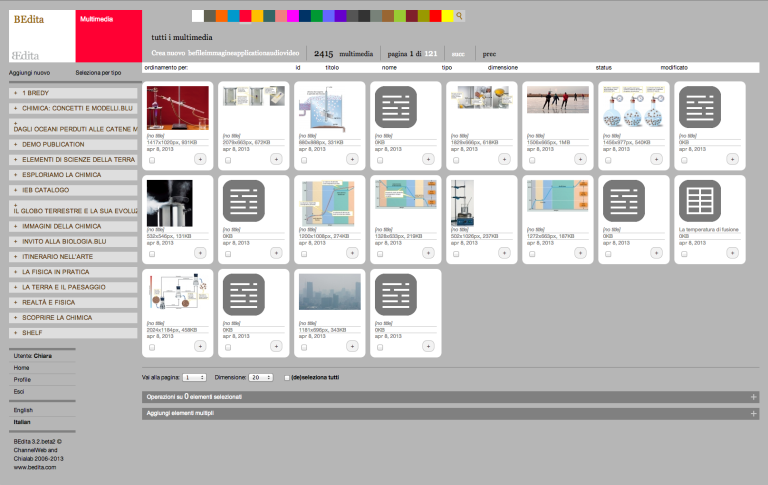This screenshot has height=485, width=768.
Task: Click plus button on spreadsheet item card
Action: tap(733, 254)
